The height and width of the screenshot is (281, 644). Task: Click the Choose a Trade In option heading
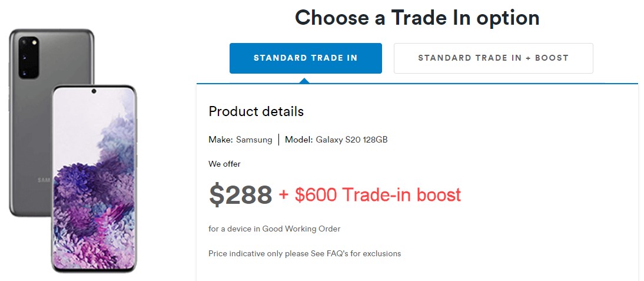(x=417, y=18)
